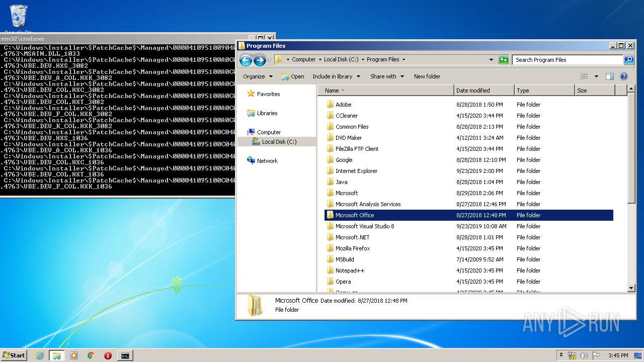Click the Program Files breadcrumb
The width and height of the screenshot is (644, 362).
click(383, 59)
